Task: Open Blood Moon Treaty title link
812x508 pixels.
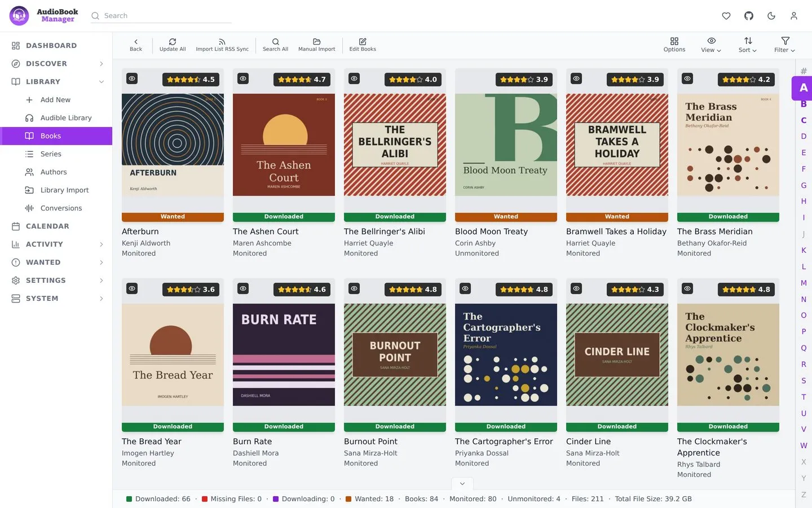Action: (x=491, y=231)
